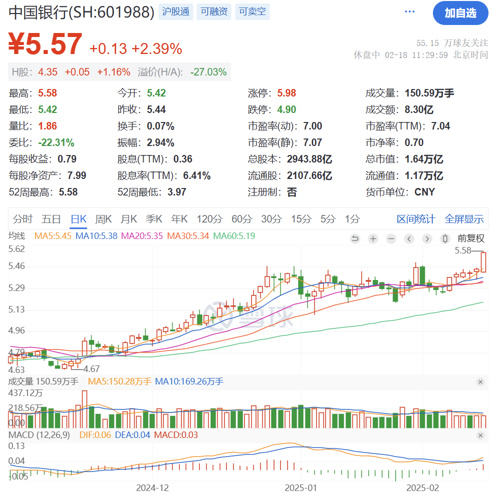Zoom out chart with minus icon
This screenshot has width=500, height=500.
pyautogui.click(x=391, y=239)
